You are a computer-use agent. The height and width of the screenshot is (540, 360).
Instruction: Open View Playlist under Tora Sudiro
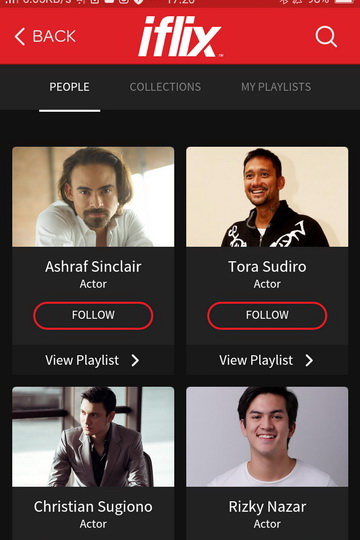click(x=267, y=360)
